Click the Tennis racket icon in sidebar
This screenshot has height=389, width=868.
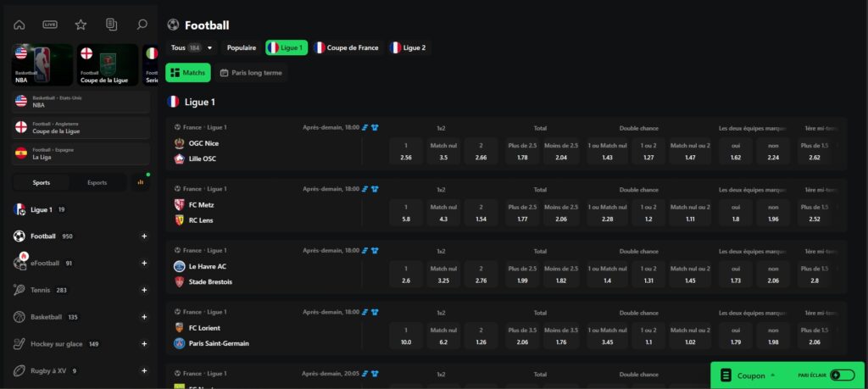click(19, 290)
